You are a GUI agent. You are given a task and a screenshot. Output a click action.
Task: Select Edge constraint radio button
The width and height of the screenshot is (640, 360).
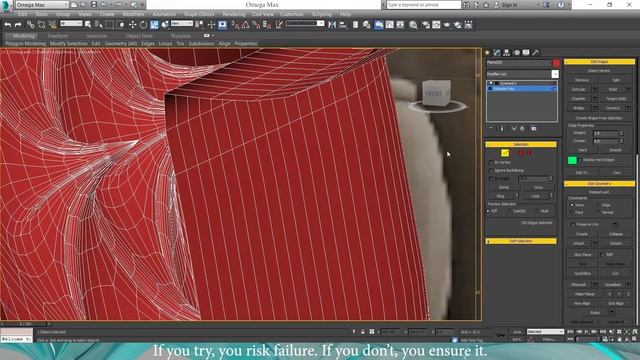pos(598,205)
